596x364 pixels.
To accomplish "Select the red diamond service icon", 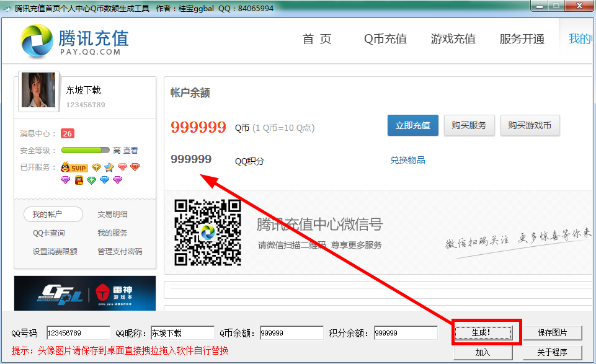I will [x=135, y=167].
